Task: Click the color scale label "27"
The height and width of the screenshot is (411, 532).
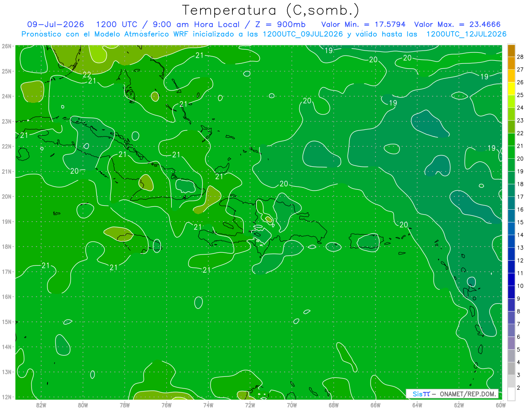Action: point(520,70)
